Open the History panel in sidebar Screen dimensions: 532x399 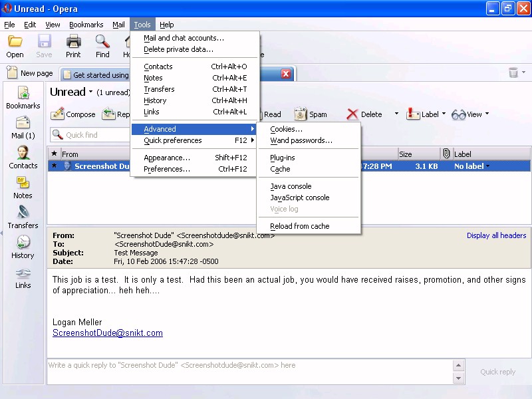pos(23,247)
